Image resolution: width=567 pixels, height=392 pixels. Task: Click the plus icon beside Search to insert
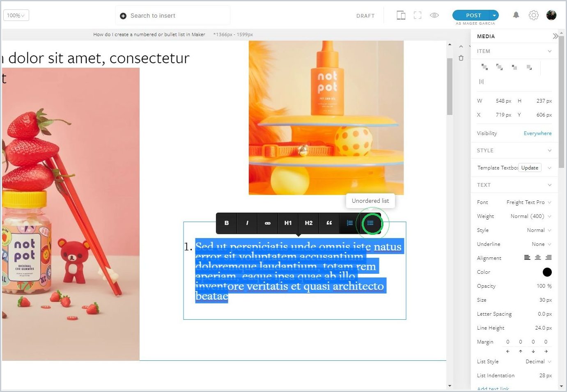tap(123, 16)
